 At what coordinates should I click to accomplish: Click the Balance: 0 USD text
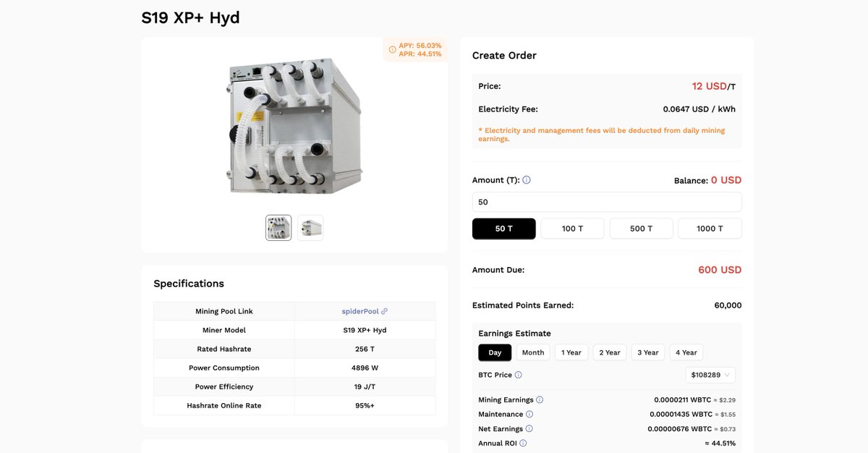click(x=707, y=180)
